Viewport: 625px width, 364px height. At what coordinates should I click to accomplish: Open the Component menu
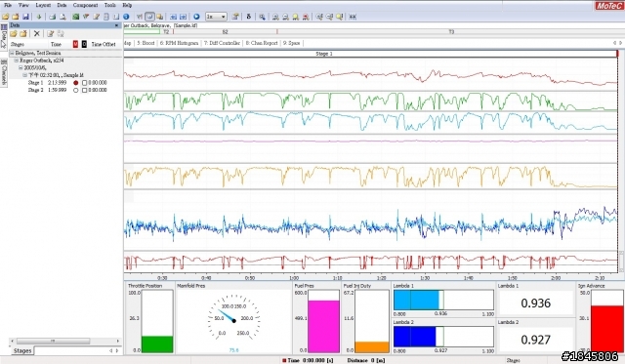(85, 5)
